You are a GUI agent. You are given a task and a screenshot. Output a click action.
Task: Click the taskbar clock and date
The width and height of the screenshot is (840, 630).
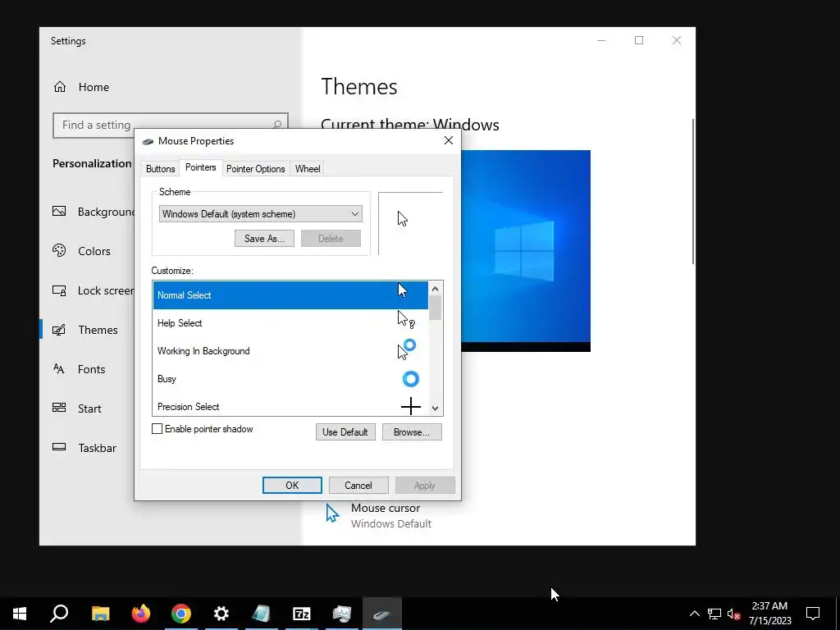coord(769,614)
